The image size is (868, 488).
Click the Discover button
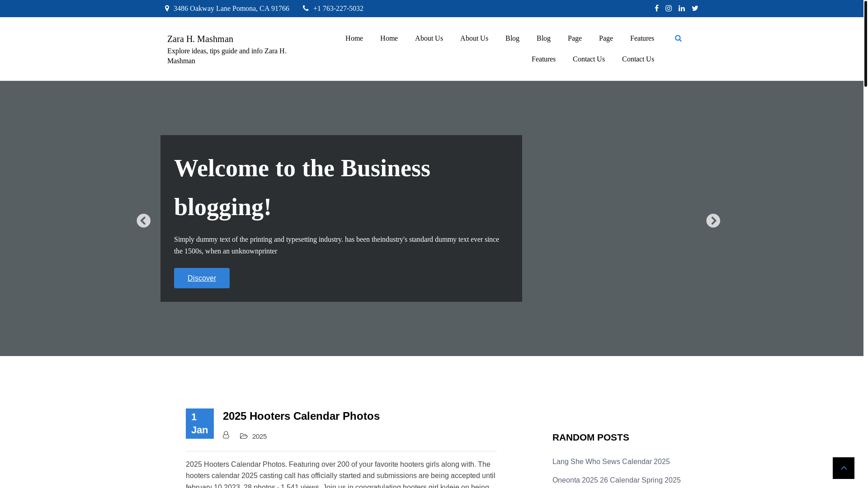coord(202,278)
